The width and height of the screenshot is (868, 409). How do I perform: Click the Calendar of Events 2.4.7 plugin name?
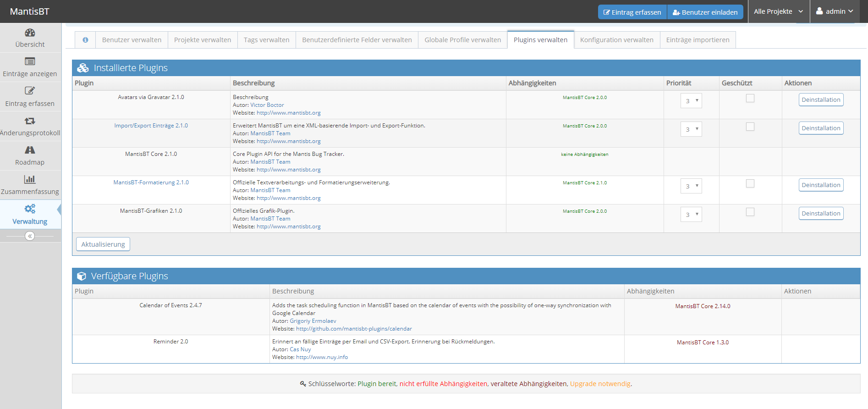click(x=170, y=305)
